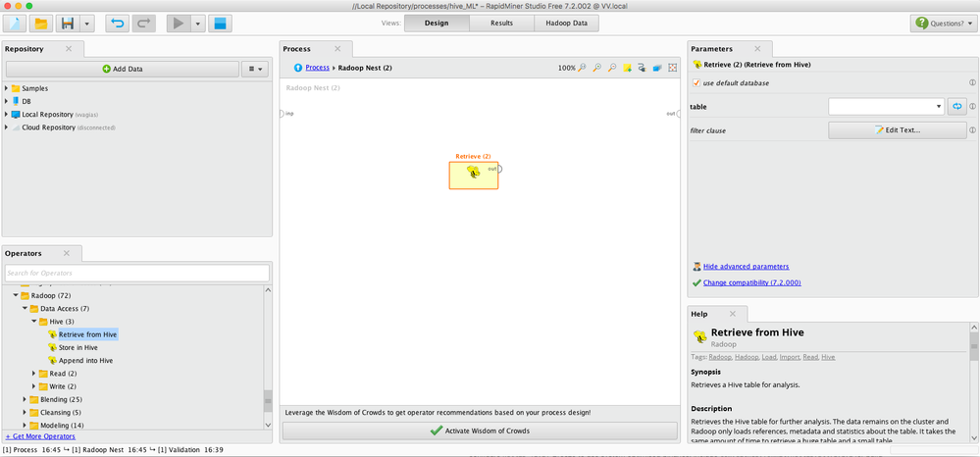Expand the Blending (25) folder
This screenshot has width=980, height=457.
[25, 399]
